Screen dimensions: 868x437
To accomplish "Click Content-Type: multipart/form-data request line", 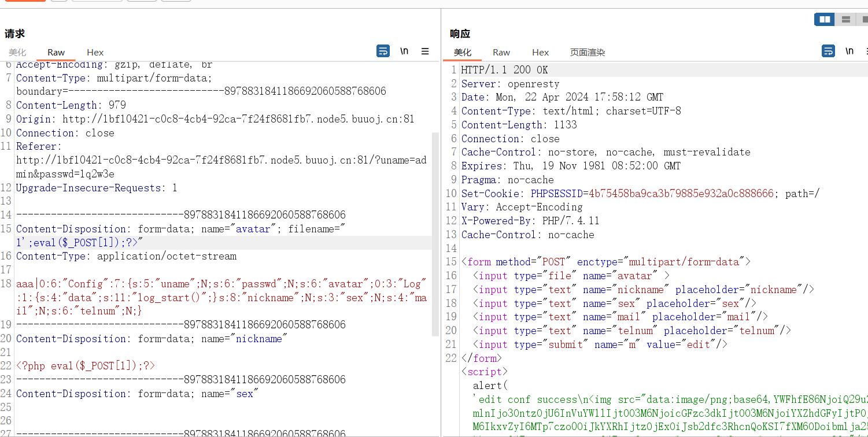I will coord(114,78).
